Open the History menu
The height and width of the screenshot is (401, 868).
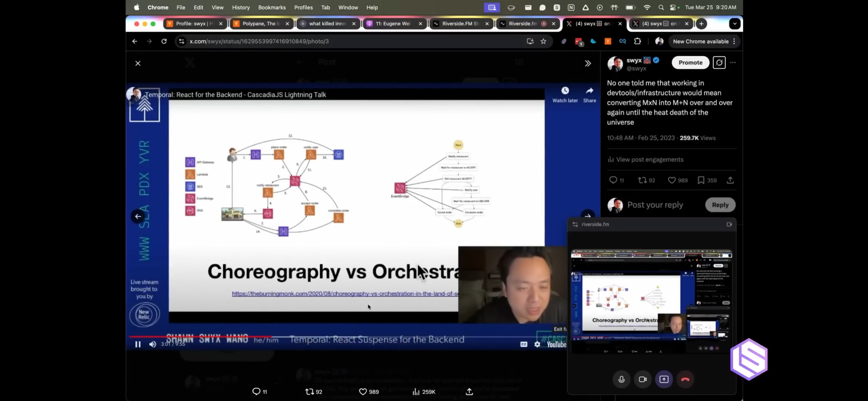point(241,7)
